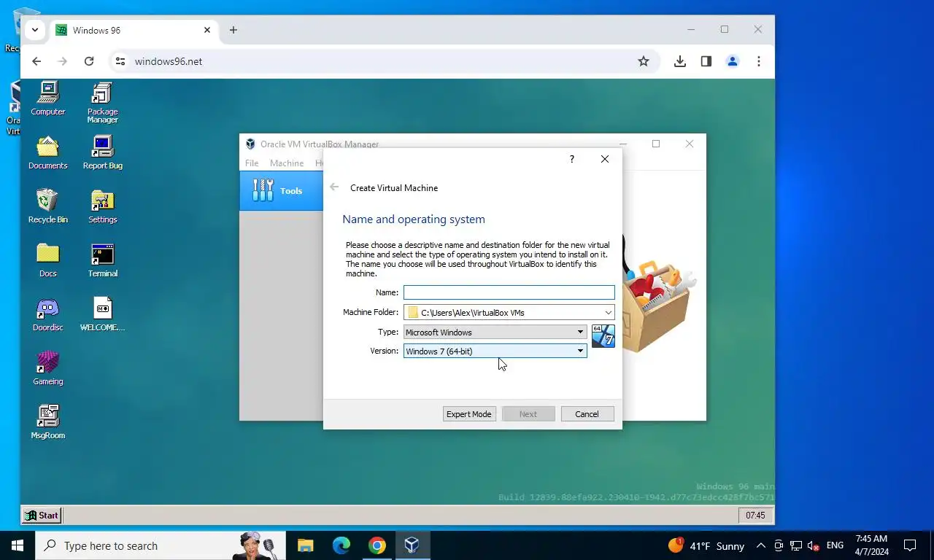Open the Package Manager desktop icon
Viewport: 934px width, 560px height.
click(102, 102)
